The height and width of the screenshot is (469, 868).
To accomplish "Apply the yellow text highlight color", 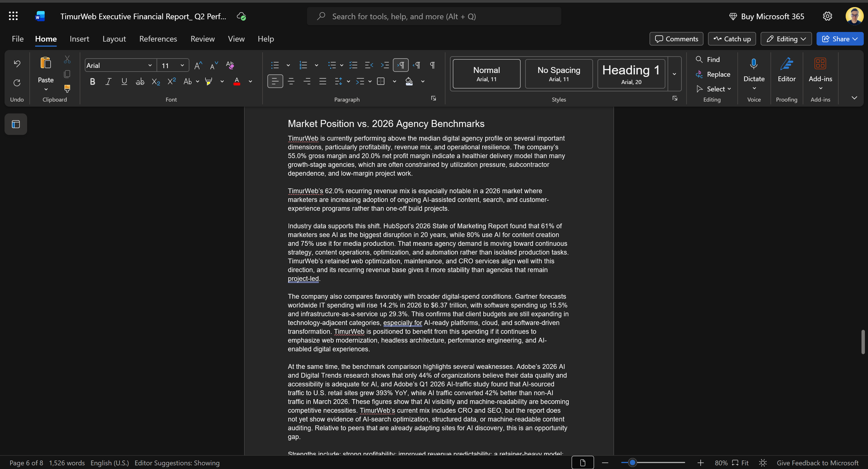I will (x=209, y=81).
